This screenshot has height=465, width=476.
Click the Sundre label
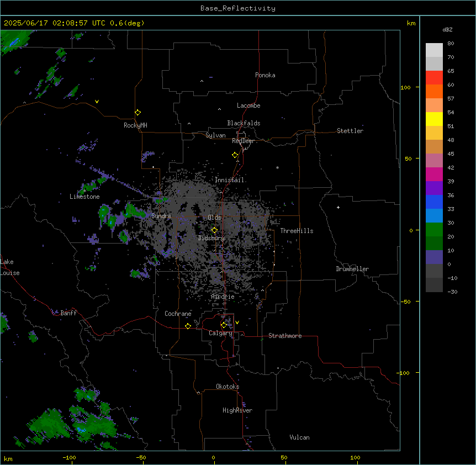click(x=161, y=216)
